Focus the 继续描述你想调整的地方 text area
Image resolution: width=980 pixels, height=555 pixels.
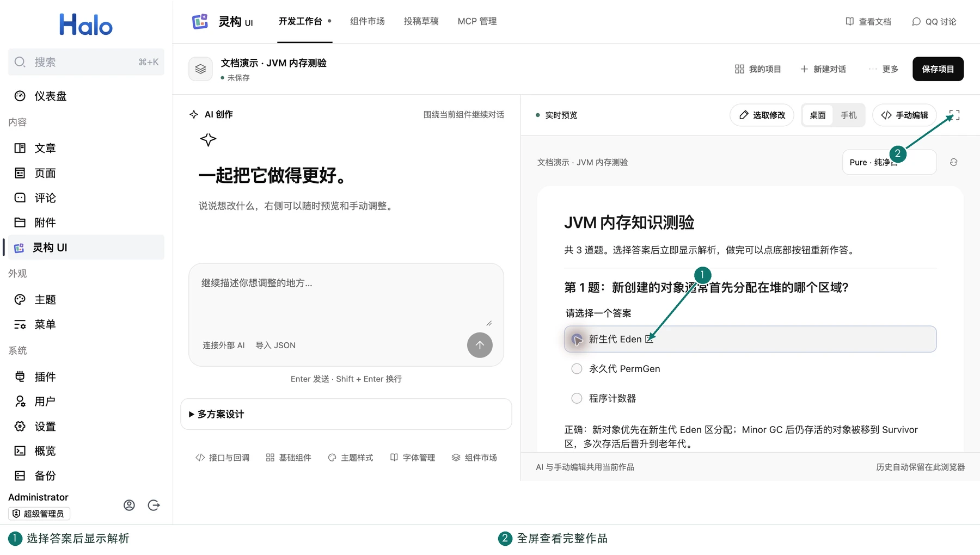[x=346, y=300]
